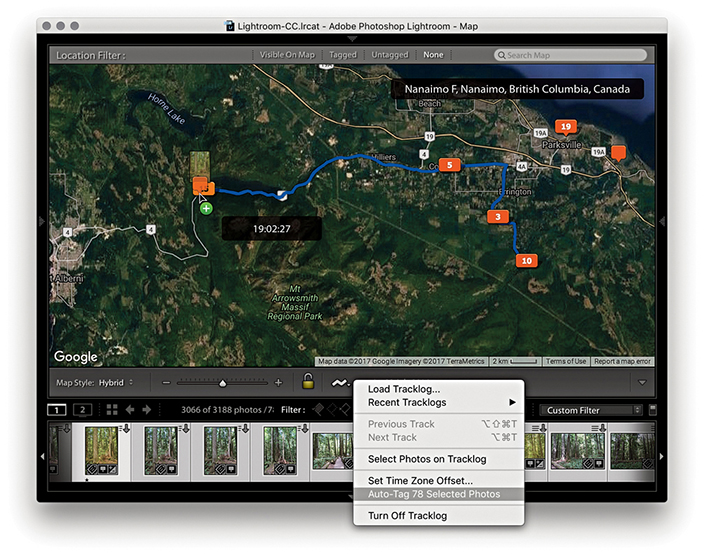The width and height of the screenshot is (704, 554).
Task: Click Report a map error link
Action: (623, 361)
